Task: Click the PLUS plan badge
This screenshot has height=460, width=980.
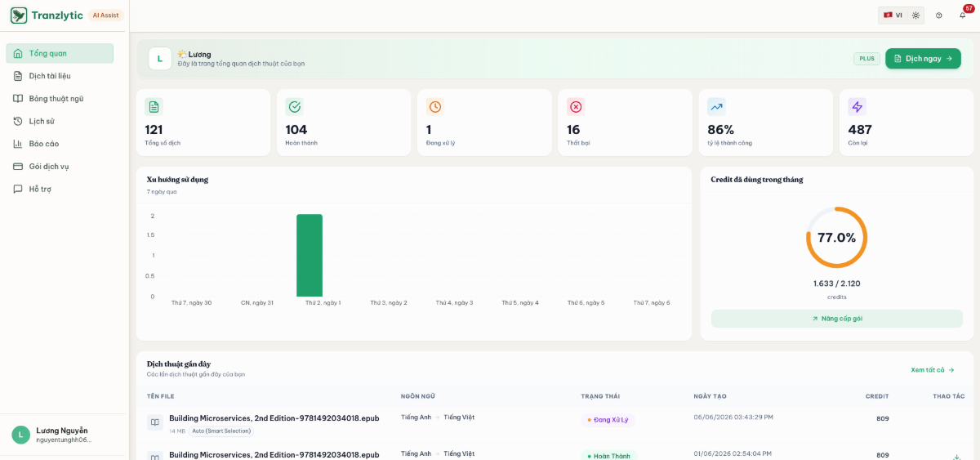Action: point(866,59)
